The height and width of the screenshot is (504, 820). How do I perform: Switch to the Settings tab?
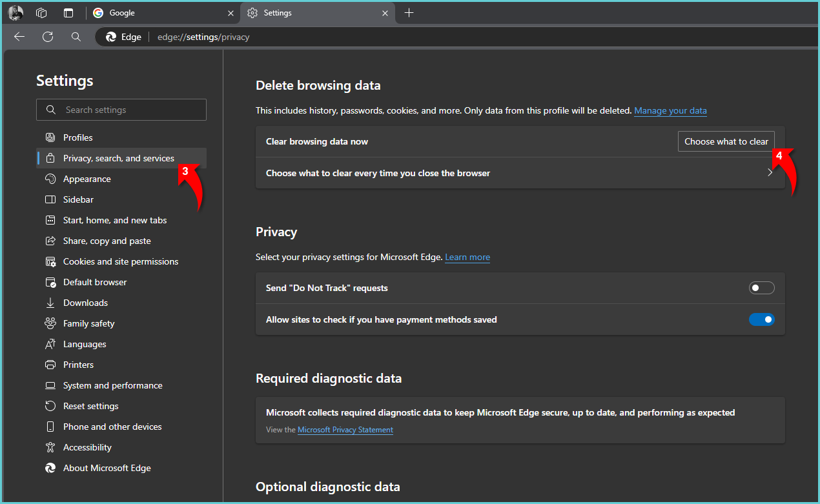(x=317, y=13)
